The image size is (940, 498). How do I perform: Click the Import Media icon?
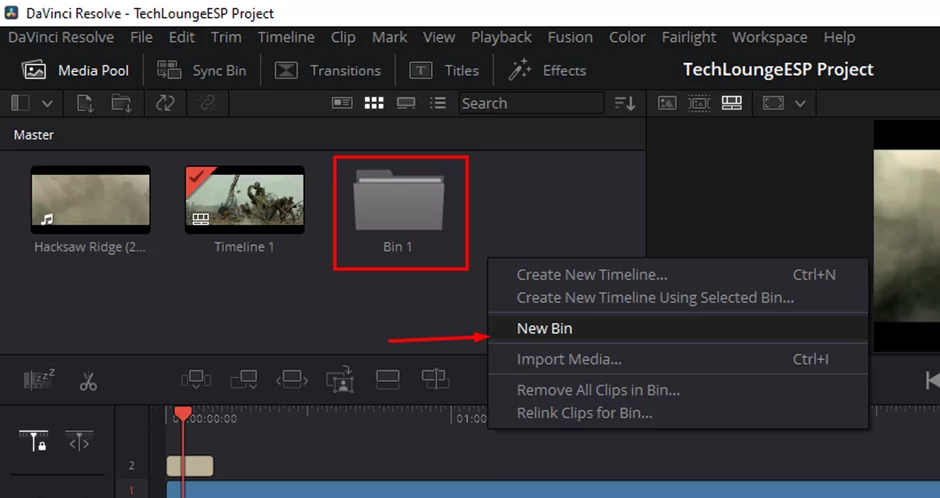click(x=85, y=103)
